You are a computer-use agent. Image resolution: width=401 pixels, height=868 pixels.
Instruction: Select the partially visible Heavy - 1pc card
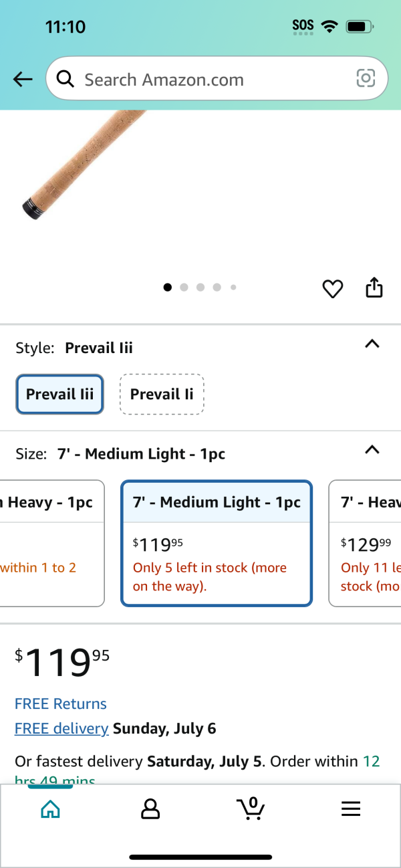[x=52, y=543]
